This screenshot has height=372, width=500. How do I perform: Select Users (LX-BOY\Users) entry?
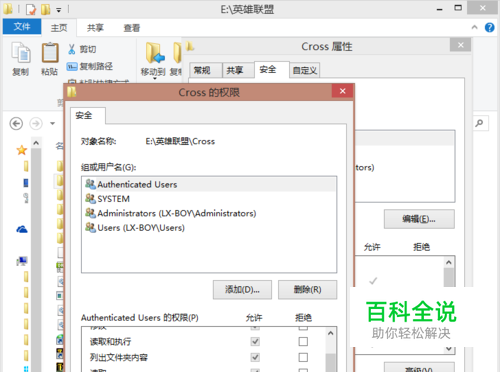point(209,228)
